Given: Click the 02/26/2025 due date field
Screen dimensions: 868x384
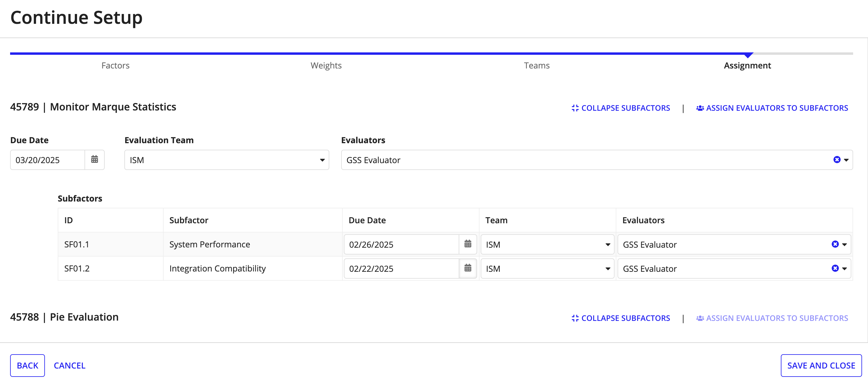Looking at the screenshot, I should [x=401, y=244].
